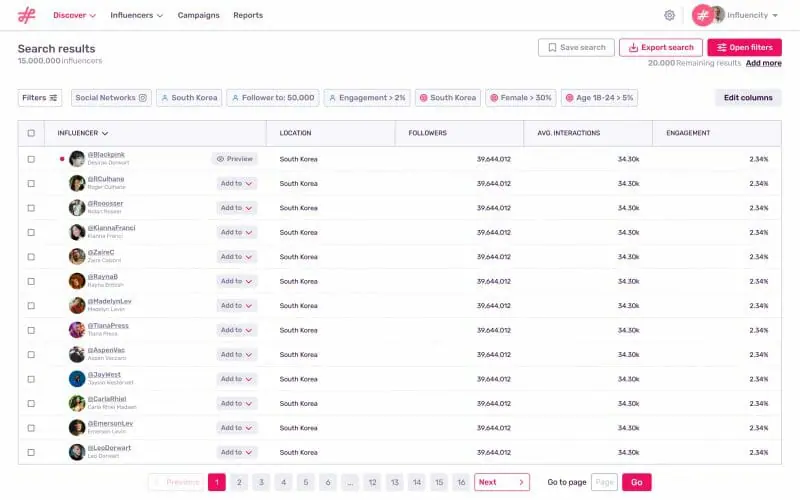The image size is (800, 500).
Task: Go to the Reports menu item
Action: click(x=248, y=15)
